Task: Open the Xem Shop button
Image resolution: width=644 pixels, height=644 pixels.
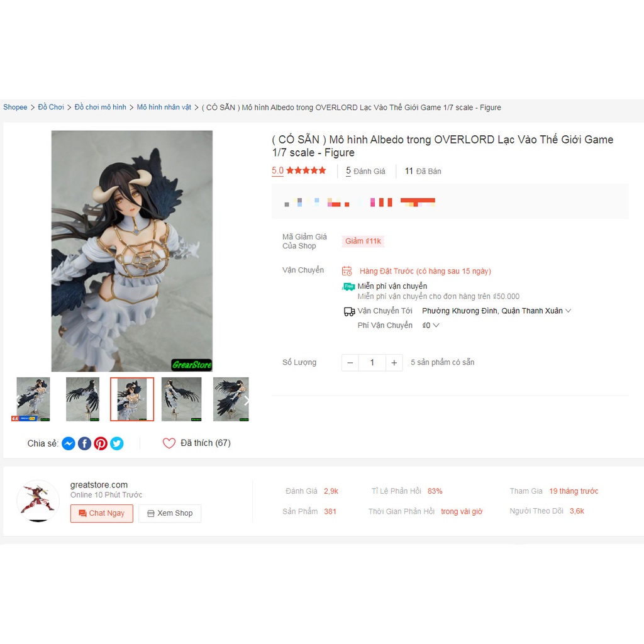Action: click(x=170, y=513)
